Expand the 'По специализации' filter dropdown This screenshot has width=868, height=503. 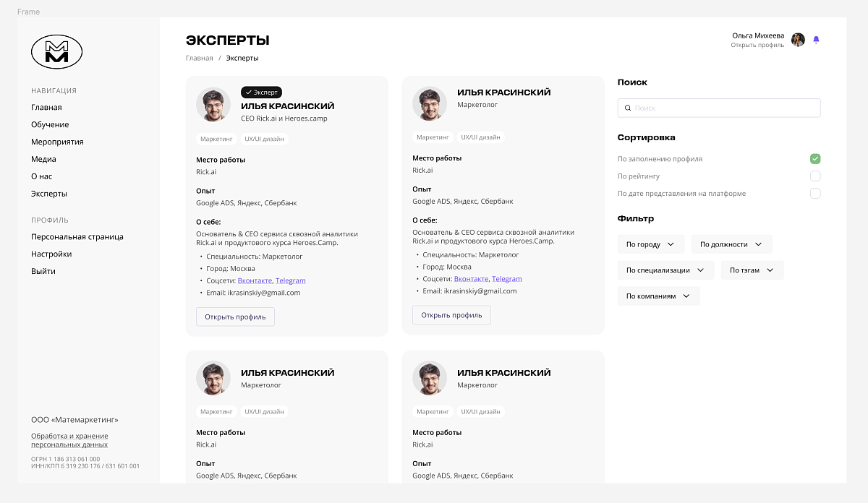pos(665,270)
